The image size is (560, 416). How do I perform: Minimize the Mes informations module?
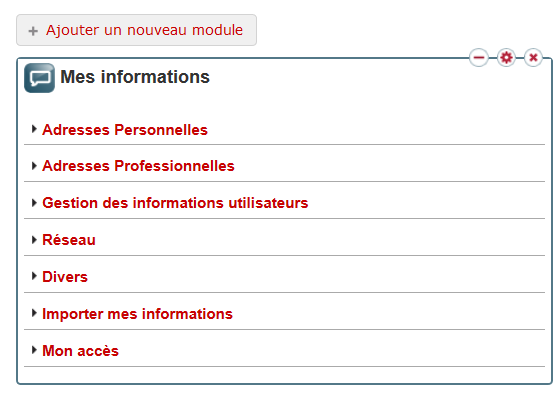tap(479, 57)
